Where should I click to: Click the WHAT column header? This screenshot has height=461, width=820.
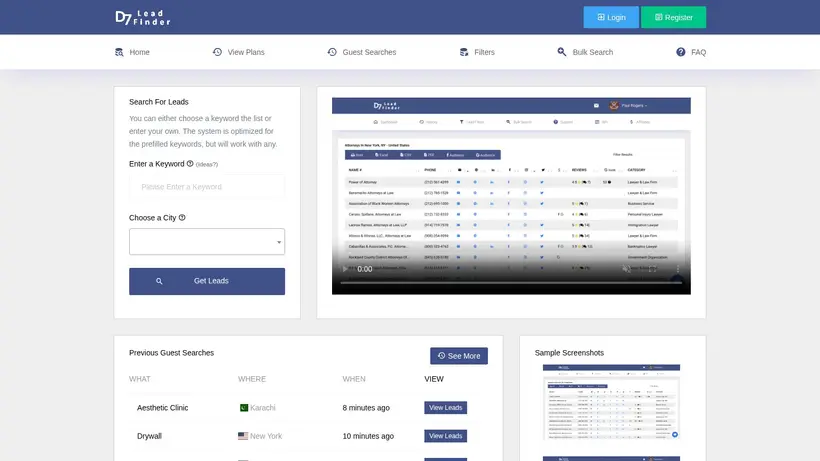[140, 379]
